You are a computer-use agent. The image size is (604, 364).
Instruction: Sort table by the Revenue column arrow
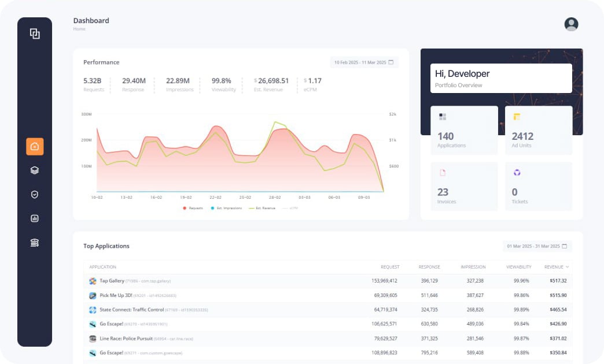[x=567, y=267]
